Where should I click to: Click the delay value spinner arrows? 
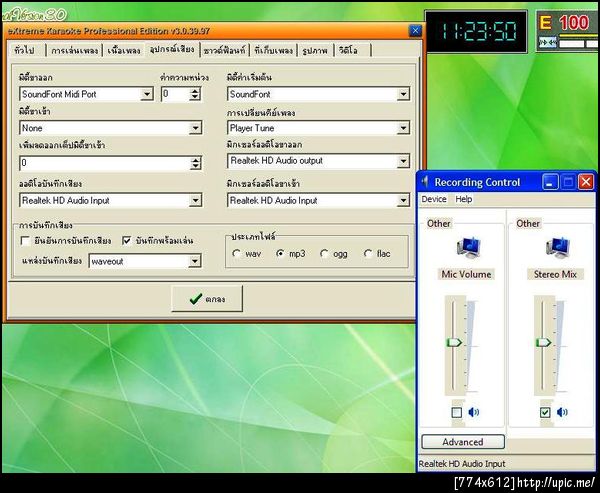195,94
